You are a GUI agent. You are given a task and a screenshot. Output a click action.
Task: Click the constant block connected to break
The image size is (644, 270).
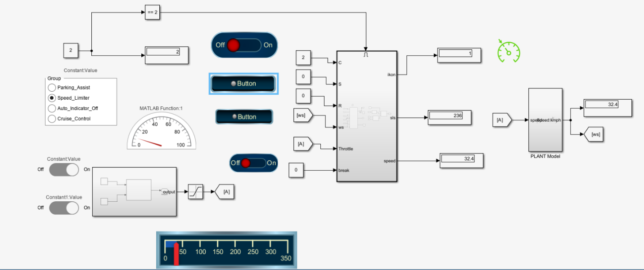tap(296, 170)
